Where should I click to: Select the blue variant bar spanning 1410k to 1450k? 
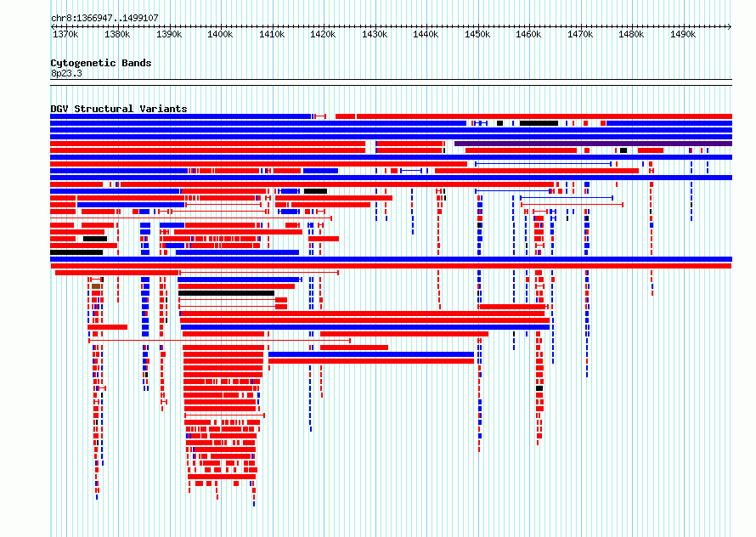[371, 354]
